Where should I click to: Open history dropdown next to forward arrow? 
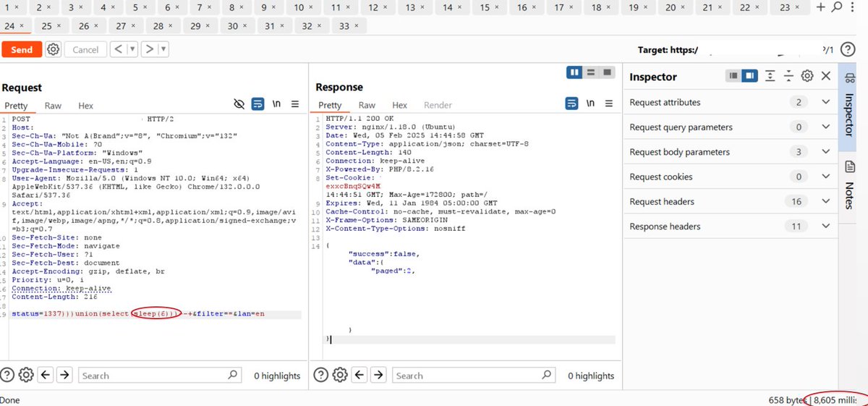(163, 50)
